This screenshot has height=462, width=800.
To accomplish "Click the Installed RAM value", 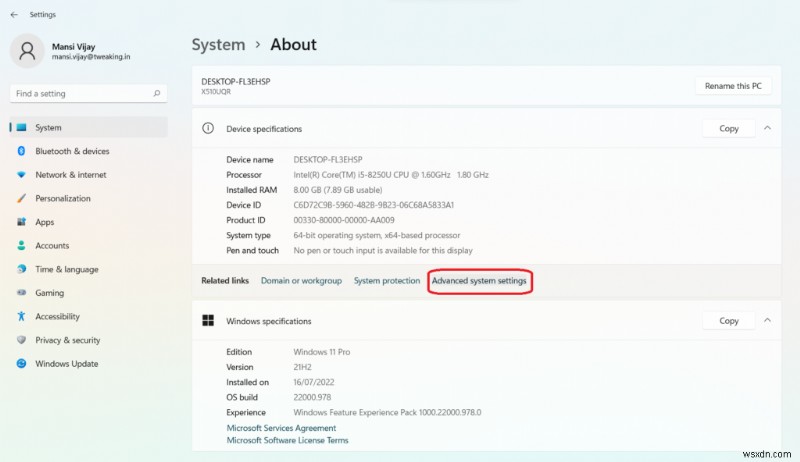I will [338, 190].
